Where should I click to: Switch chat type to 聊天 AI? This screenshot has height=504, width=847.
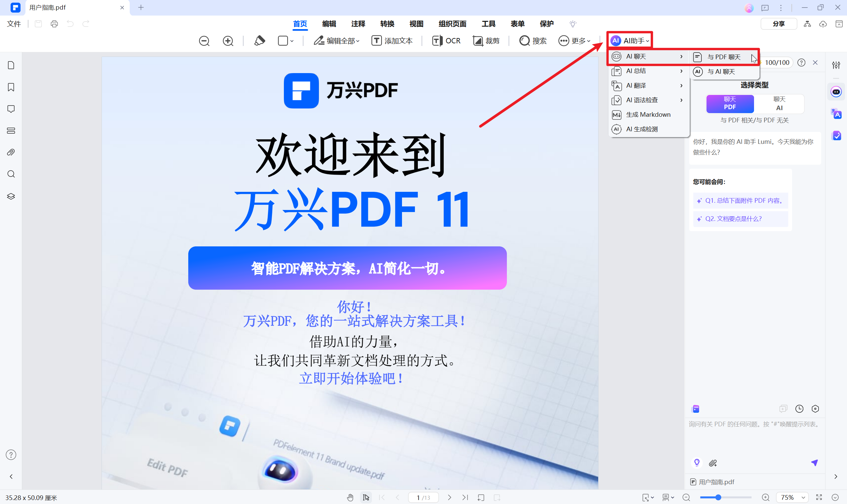(779, 104)
